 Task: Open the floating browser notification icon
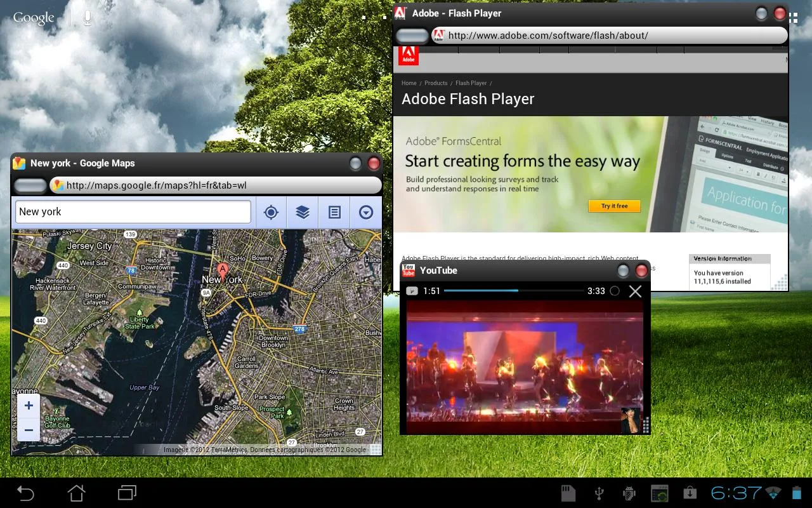660,493
